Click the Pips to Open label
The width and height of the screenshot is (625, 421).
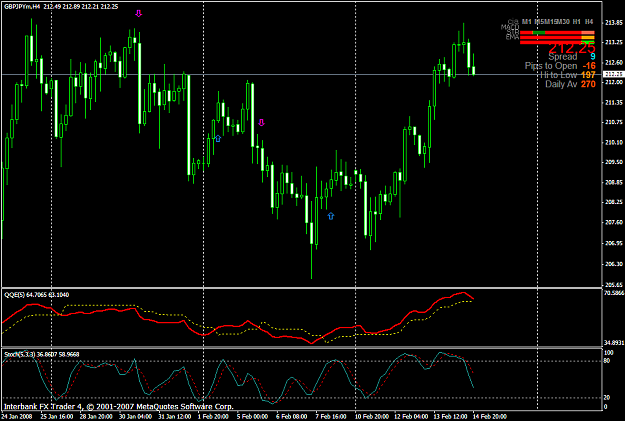click(x=551, y=66)
